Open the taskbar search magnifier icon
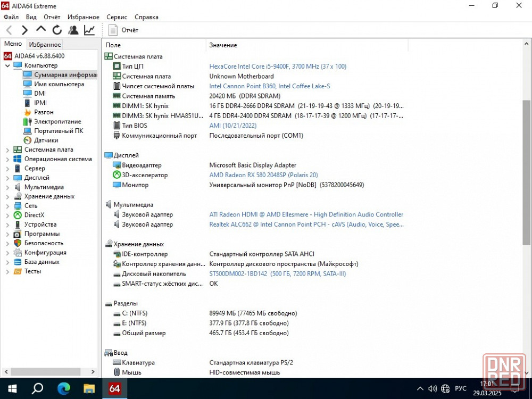Viewport: 532px width, 399px height. 37,388
